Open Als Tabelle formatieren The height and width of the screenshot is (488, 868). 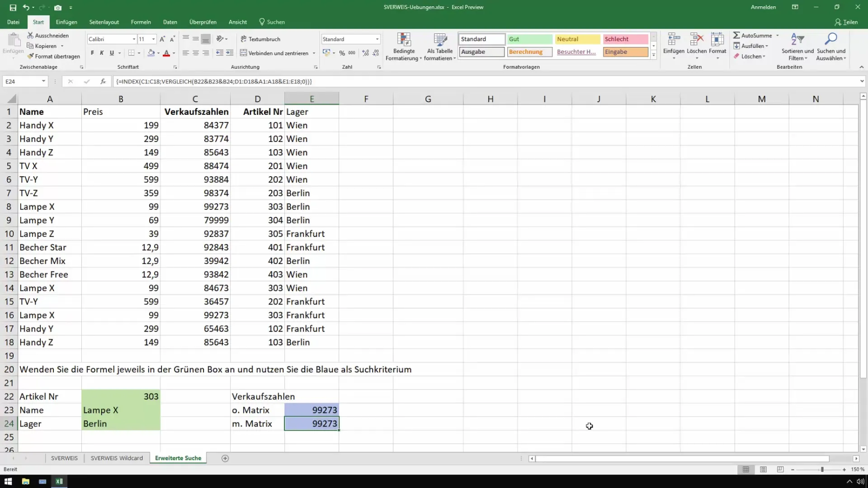[440, 46]
